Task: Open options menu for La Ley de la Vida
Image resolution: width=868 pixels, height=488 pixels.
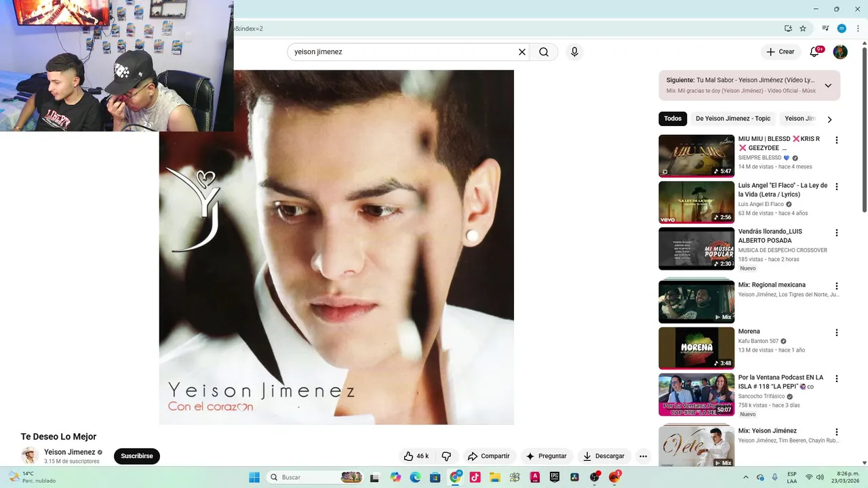Action: click(x=836, y=186)
